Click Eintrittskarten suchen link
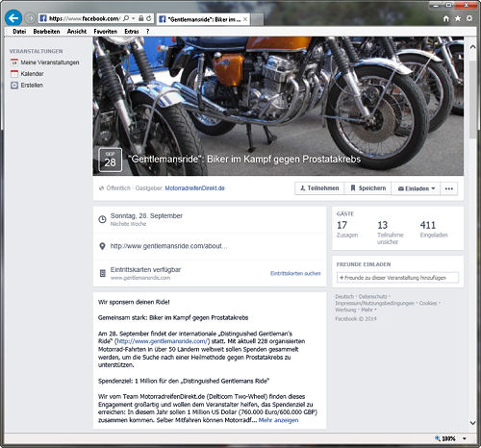The height and width of the screenshot is (448, 481). coord(295,273)
